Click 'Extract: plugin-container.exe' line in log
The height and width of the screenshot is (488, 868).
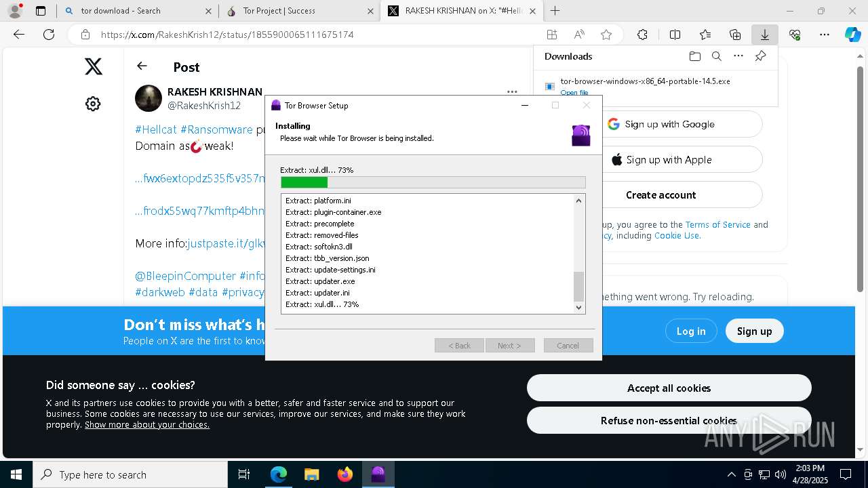(x=334, y=212)
